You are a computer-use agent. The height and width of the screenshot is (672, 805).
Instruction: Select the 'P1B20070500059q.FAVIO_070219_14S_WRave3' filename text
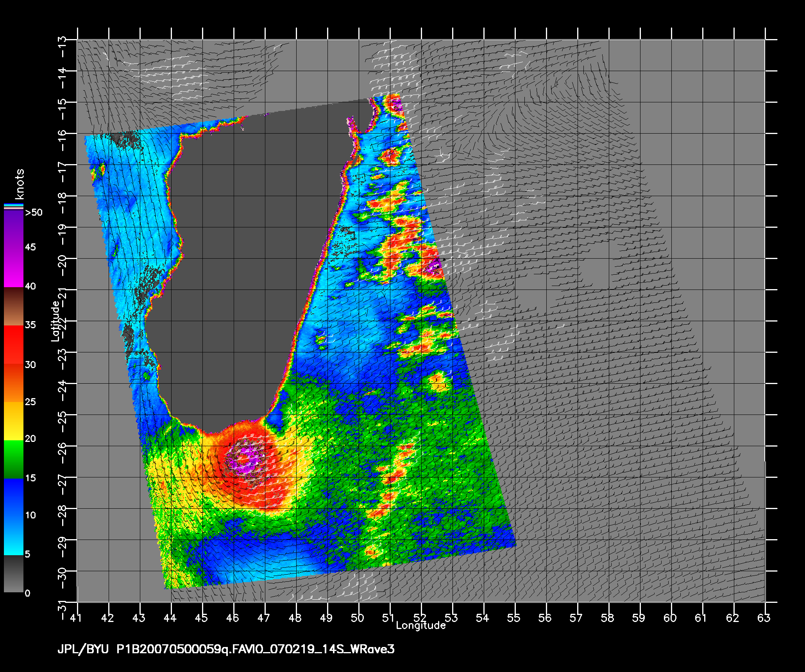tap(256, 649)
